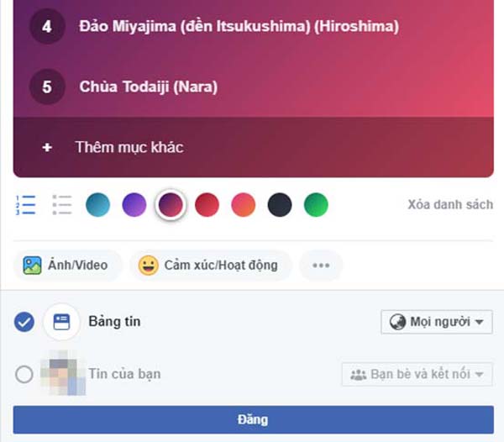
Task: Click the blurred profile avatar thumbnail
Action: pos(63,373)
